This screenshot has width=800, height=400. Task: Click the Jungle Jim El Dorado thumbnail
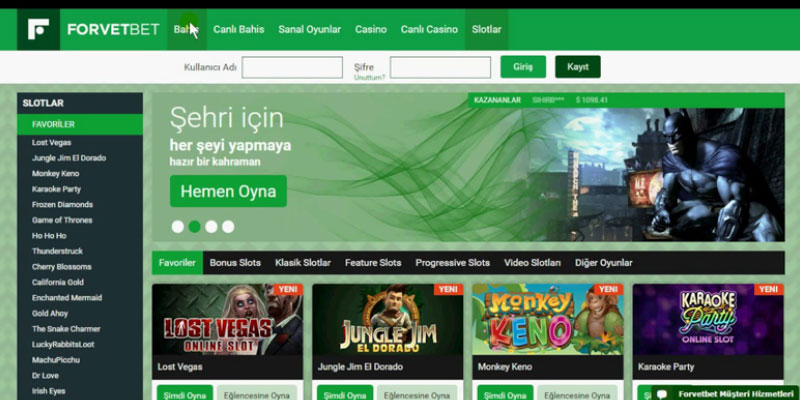pyautogui.click(x=388, y=320)
